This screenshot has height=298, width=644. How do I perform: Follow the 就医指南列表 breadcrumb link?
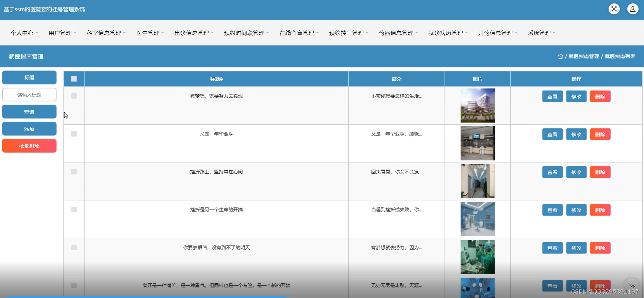tap(620, 56)
